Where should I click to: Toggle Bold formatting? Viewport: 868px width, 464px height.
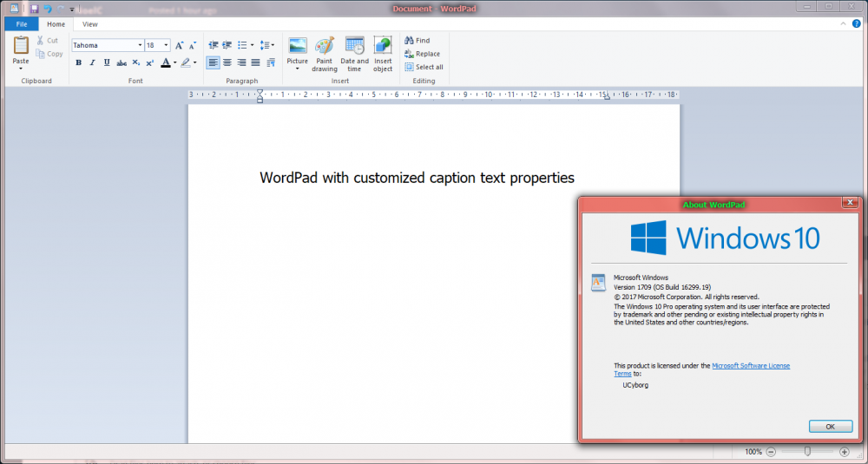[x=78, y=62]
